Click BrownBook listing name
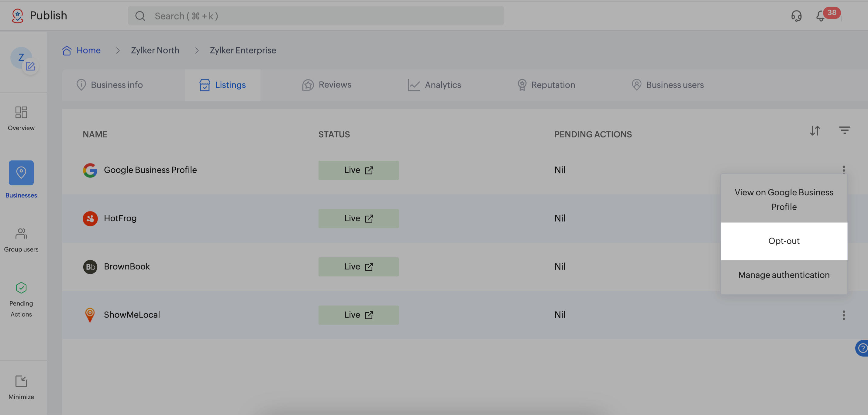Viewport: 868px width, 415px height. tap(127, 266)
